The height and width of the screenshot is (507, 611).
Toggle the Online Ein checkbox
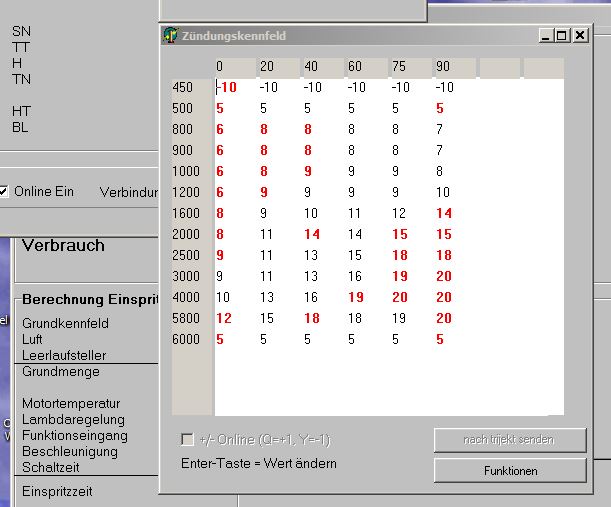[4, 191]
